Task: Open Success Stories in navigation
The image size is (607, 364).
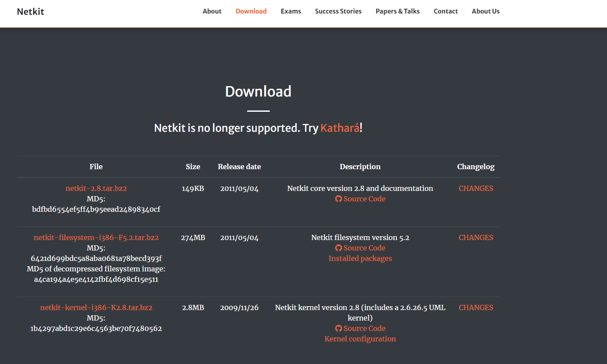Action: (x=338, y=11)
